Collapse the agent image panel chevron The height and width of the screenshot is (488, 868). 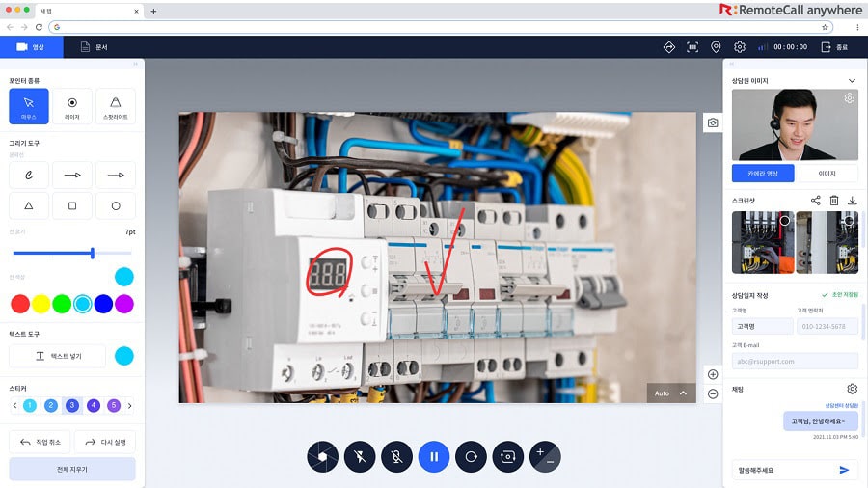click(x=852, y=81)
